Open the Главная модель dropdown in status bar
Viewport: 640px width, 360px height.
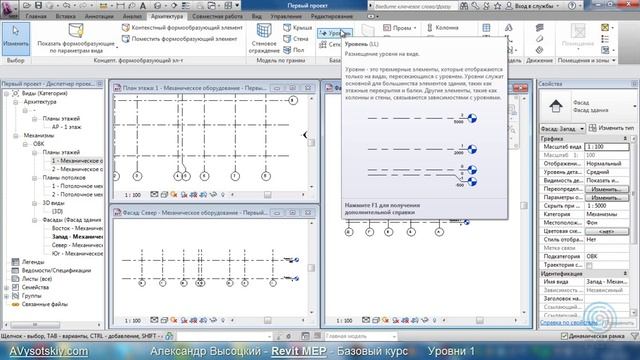tap(361, 336)
